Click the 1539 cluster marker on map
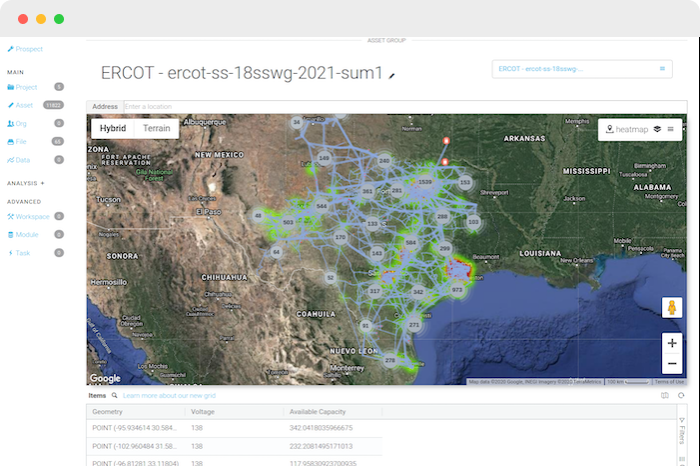 pyautogui.click(x=425, y=182)
